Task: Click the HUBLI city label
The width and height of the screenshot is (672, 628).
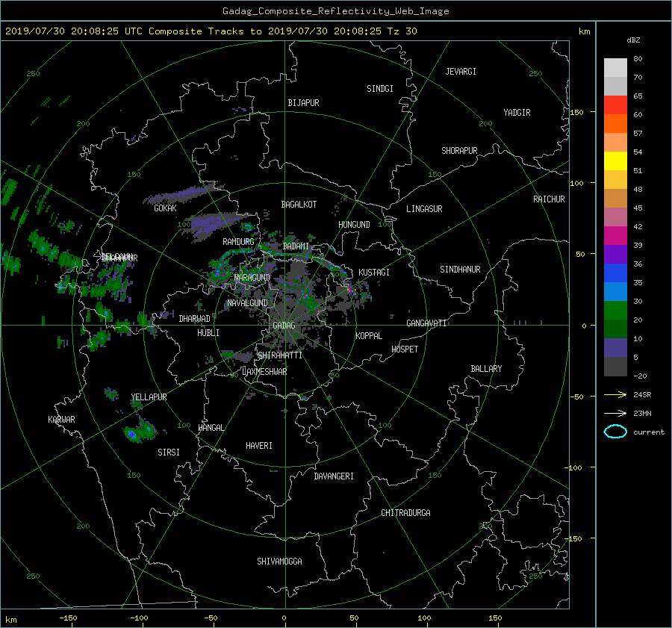Action: pyautogui.click(x=208, y=333)
